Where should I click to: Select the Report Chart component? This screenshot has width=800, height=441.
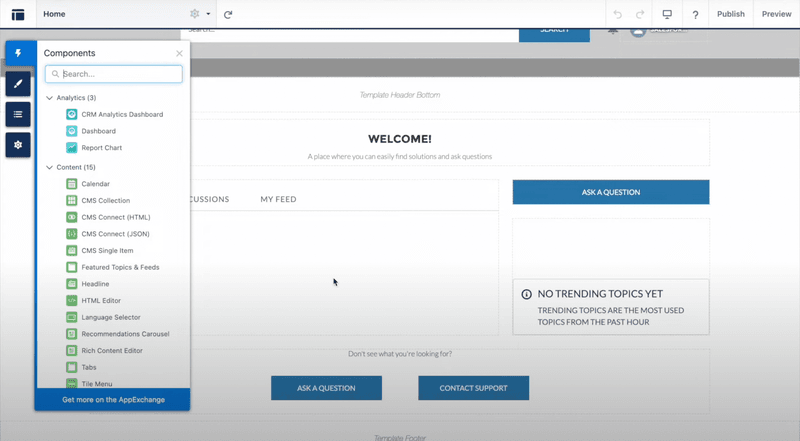point(101,148)
